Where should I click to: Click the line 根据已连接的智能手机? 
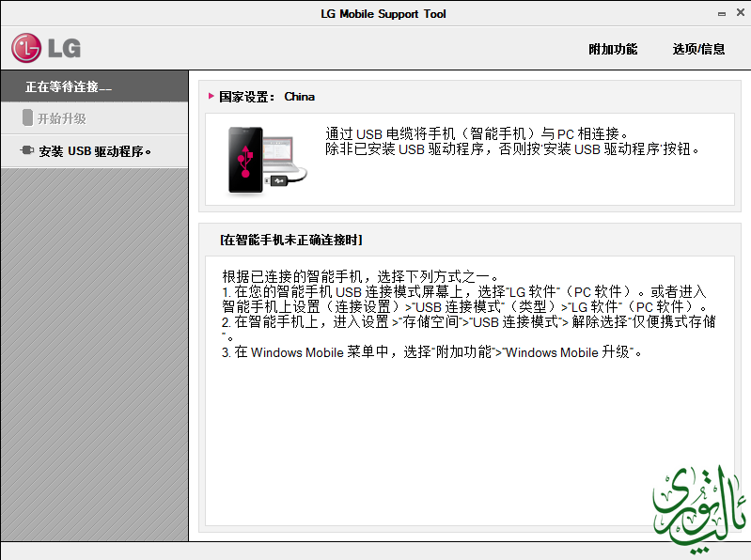[x=360, y=276]
